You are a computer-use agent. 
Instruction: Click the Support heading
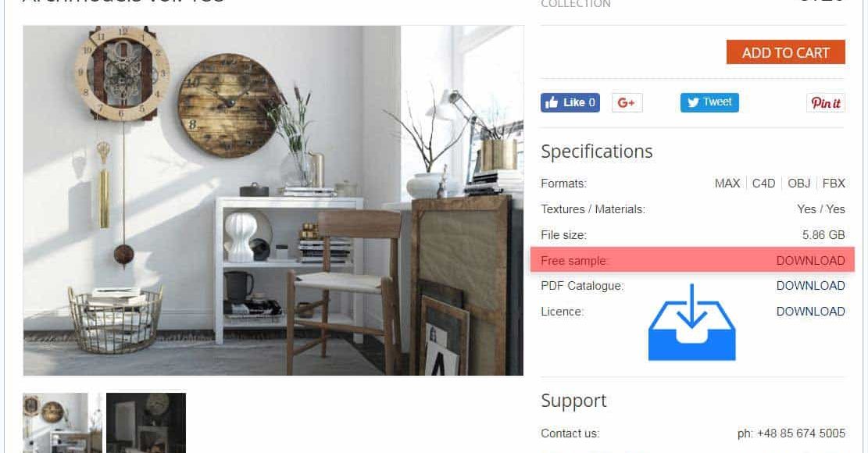tap(573, 401)
